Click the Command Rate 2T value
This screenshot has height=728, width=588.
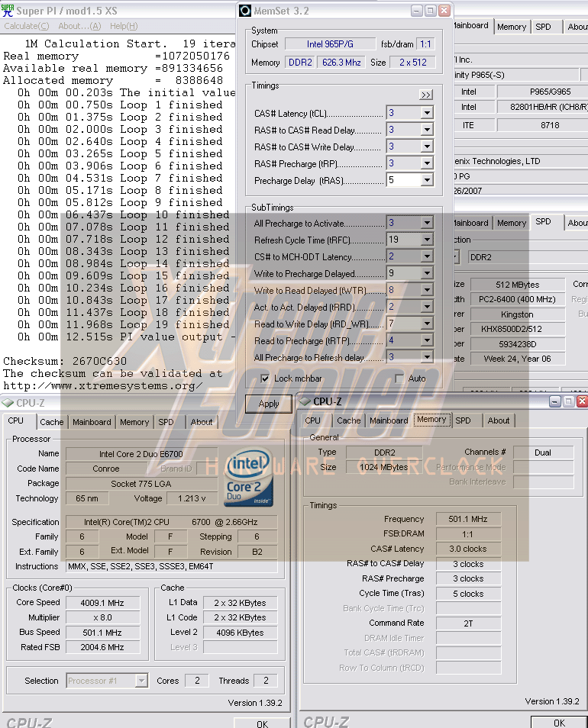[468, 623]
